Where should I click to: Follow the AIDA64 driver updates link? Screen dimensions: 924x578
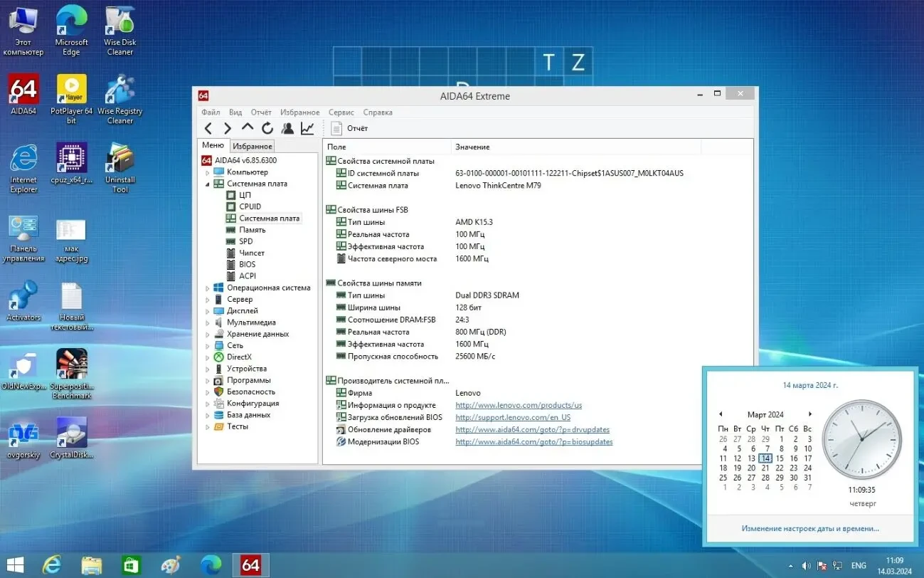tap(532, 429)
